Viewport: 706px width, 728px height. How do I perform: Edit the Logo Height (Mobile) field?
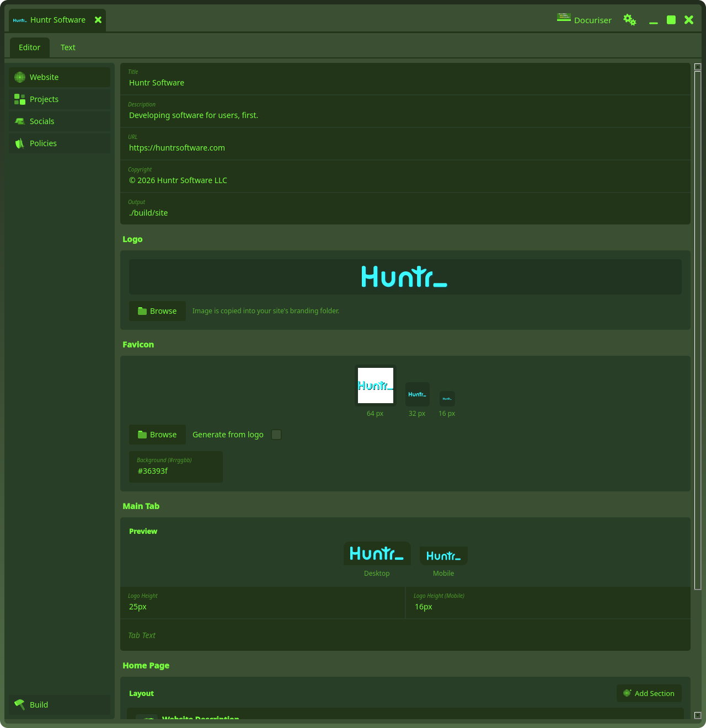click(x=548, y=603)
